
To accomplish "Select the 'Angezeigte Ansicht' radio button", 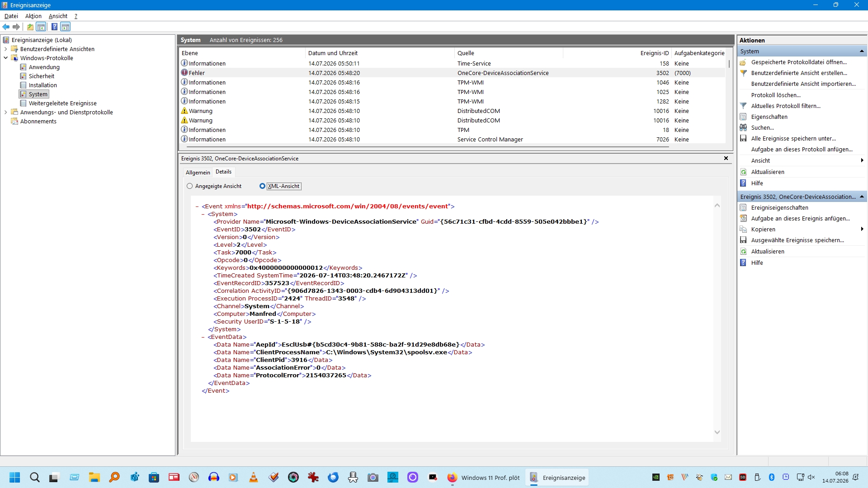I will click(190, 186).
